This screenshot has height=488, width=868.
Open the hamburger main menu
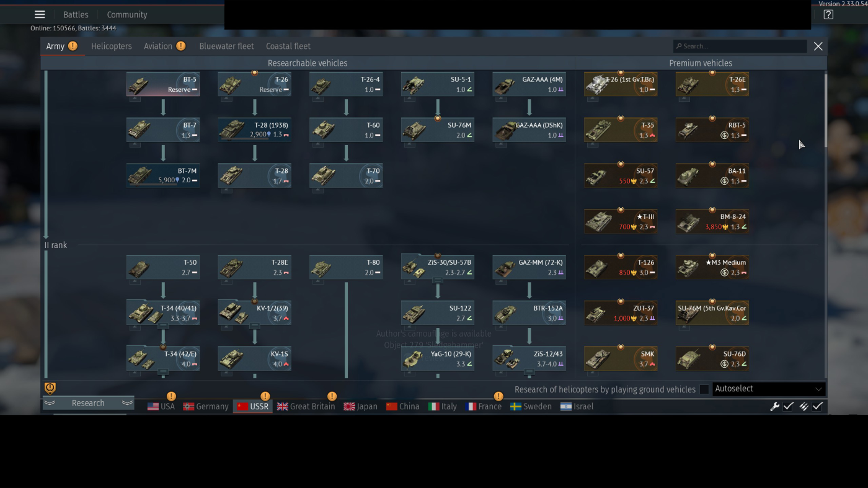tap(40, 14)
